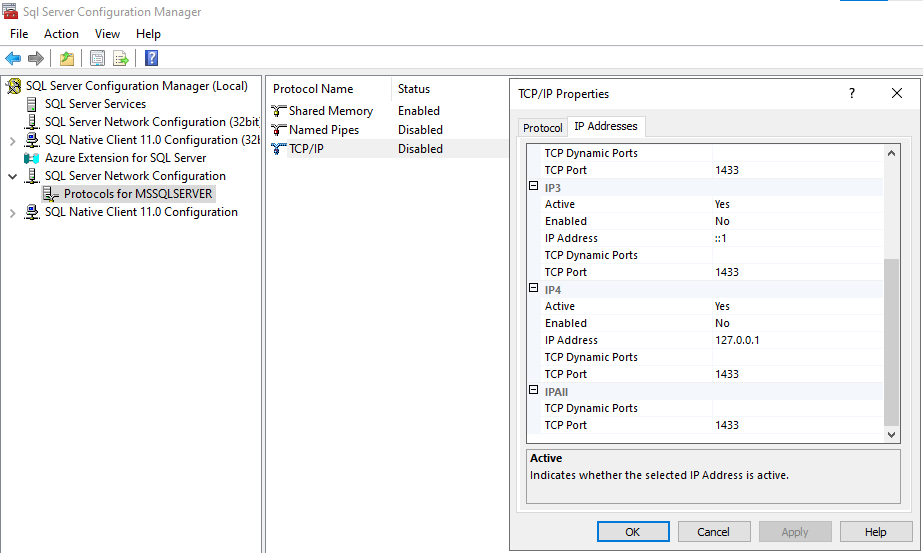Click the Protocols for MSSQLSERVER icon
The image size is (923, 553).
[x=51, y=194]
